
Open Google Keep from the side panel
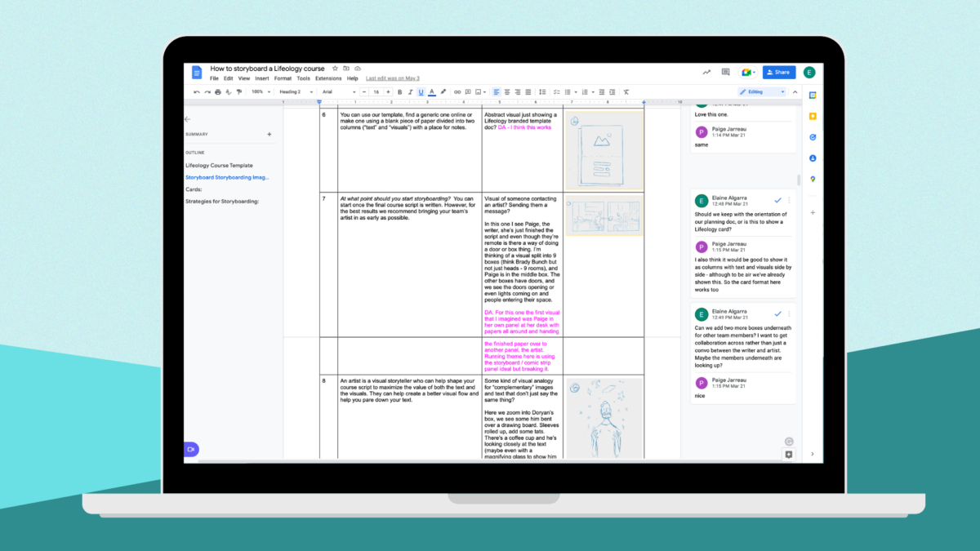(x=813, y=116)
